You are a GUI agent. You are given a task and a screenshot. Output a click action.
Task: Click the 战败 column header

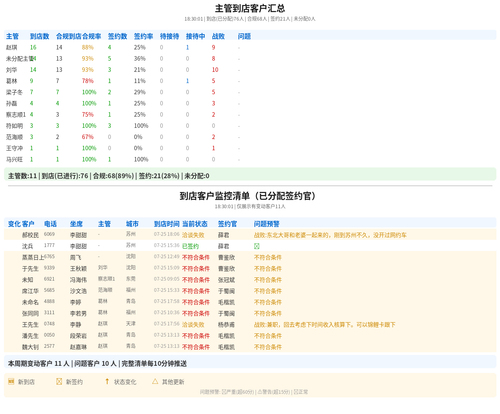point(218,36)
